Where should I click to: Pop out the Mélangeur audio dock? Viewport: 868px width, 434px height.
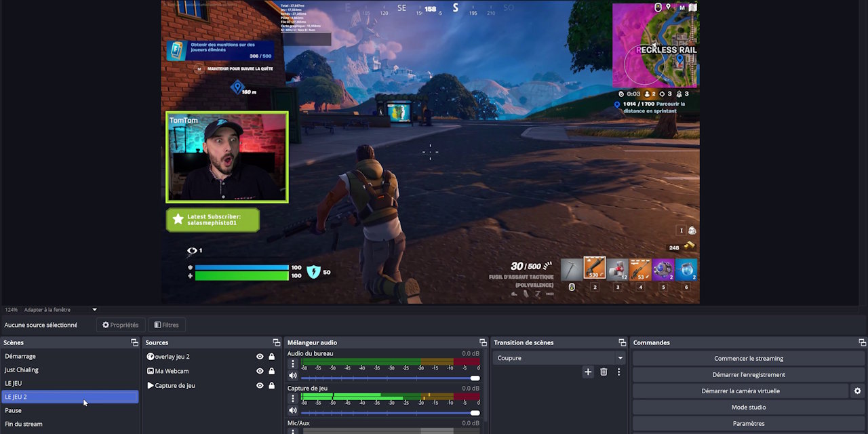tap(483, 342)
